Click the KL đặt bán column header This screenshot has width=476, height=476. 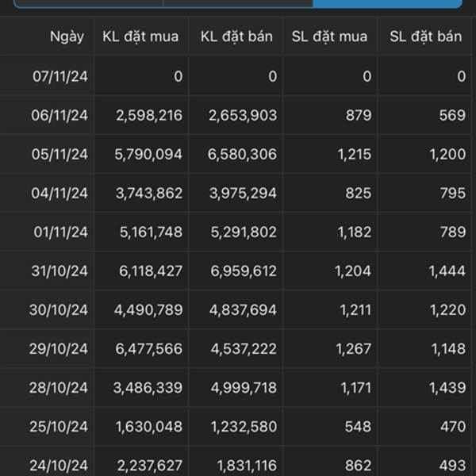click(236, 36)
